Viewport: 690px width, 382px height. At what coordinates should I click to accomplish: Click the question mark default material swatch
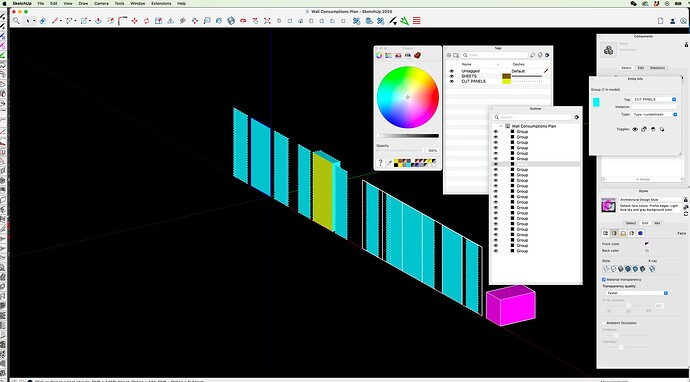tap(381, 163)
